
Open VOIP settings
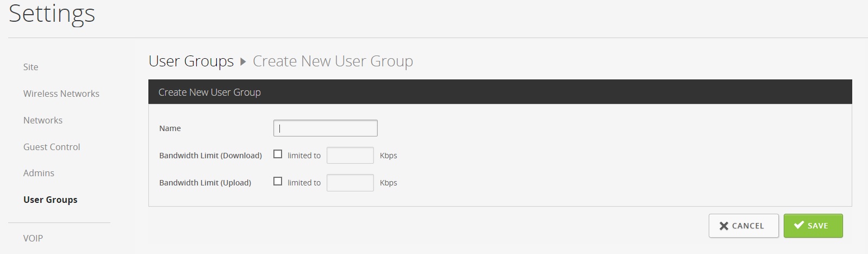[x=33, y=238]
